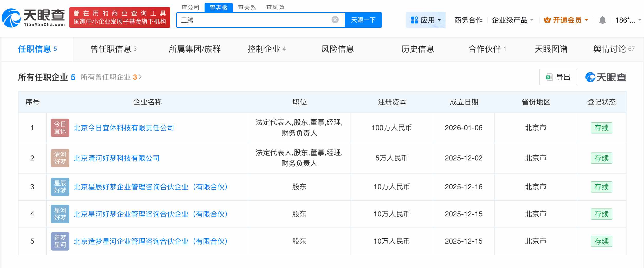Click the 造梦星河 company avatar
Image resolution: width=644 pixels, height=268 pixels.
pos(60,241)
